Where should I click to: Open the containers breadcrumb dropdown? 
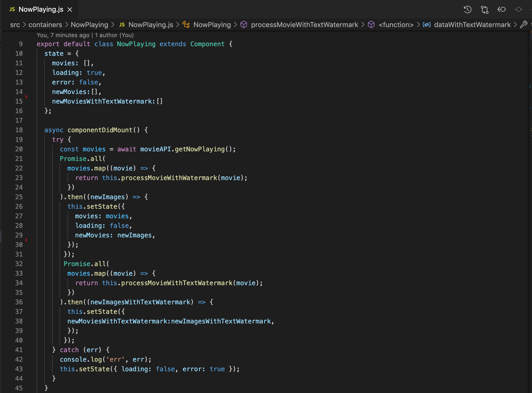coord(45,24)
